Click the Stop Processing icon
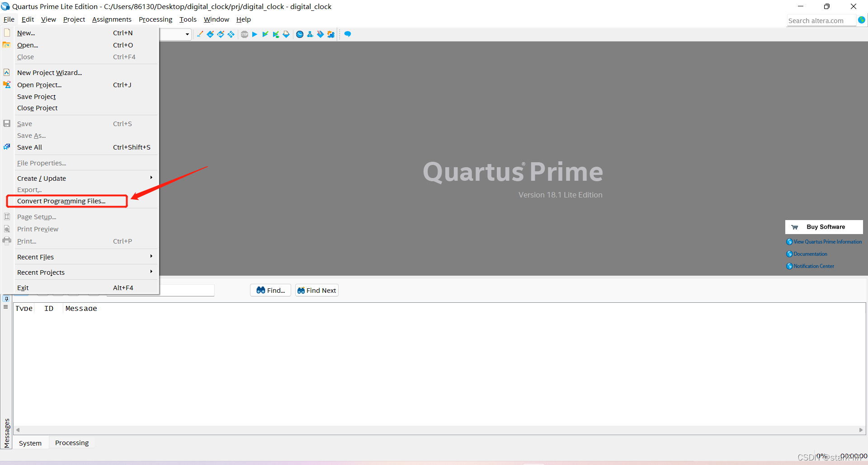This screenshot has height=465, width=868. 245,34
